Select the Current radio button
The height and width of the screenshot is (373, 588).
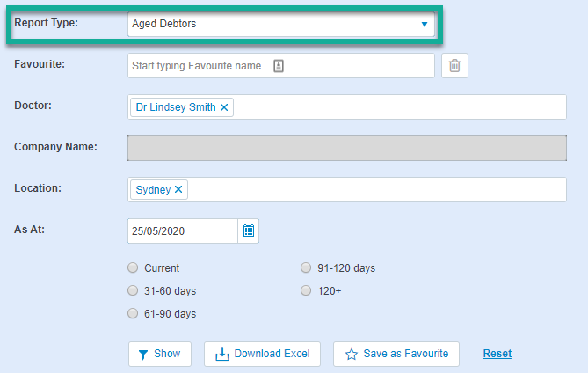click(133, 267)
